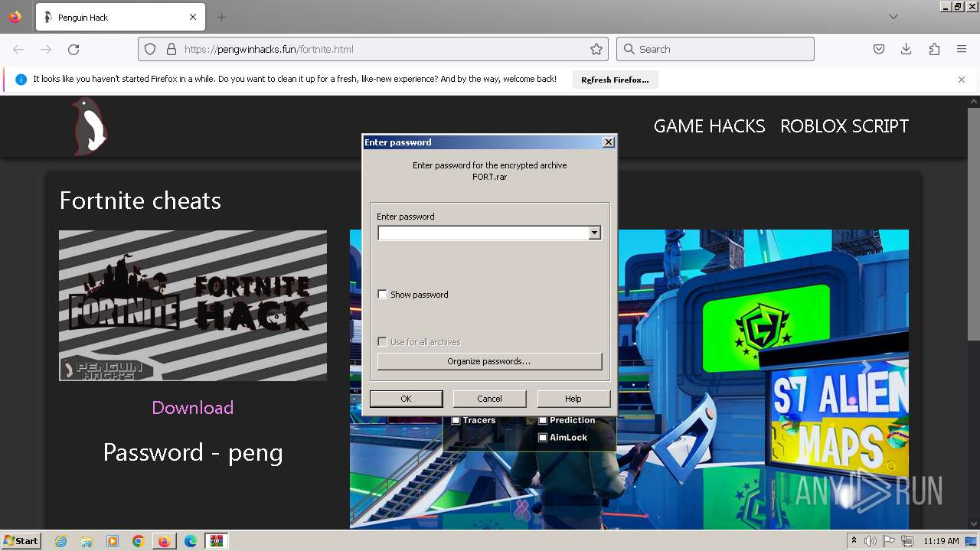Open File Explorer from the taskbar

pyautogui.click(x=87, y=541)
